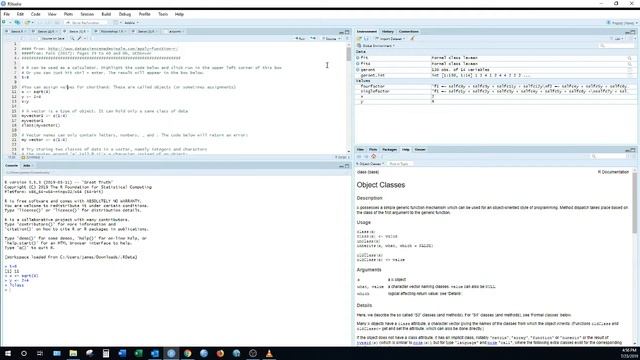Open the workspace panes layout dropdown

117,23
